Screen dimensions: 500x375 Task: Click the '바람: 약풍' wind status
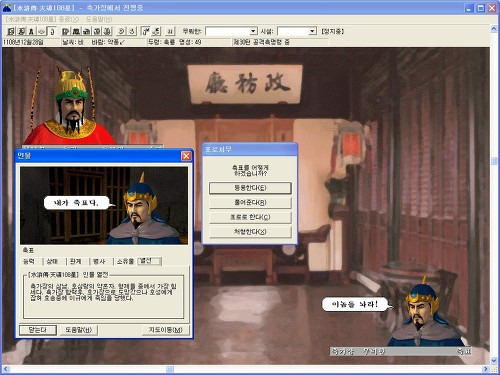[x=108, y=42]
